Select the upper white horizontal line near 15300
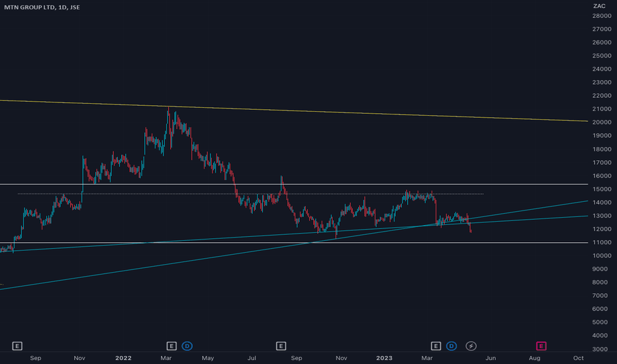The image size is (617, 364). pos(294,184)
